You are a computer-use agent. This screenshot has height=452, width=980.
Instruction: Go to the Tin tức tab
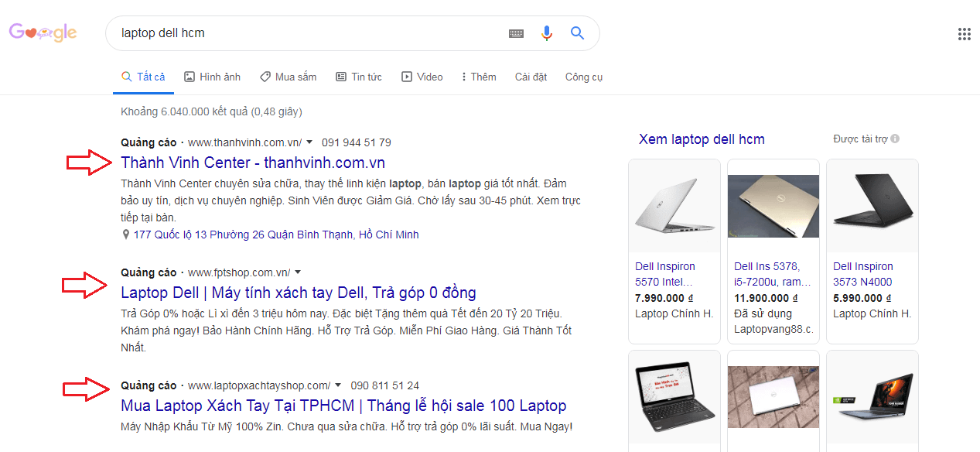(x=358, y=77)
